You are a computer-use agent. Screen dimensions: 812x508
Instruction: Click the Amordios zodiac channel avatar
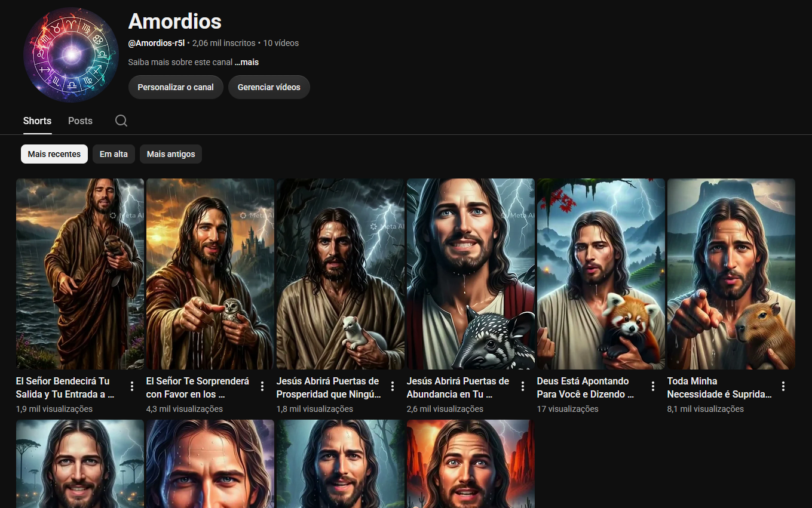[x=71, y=55]
